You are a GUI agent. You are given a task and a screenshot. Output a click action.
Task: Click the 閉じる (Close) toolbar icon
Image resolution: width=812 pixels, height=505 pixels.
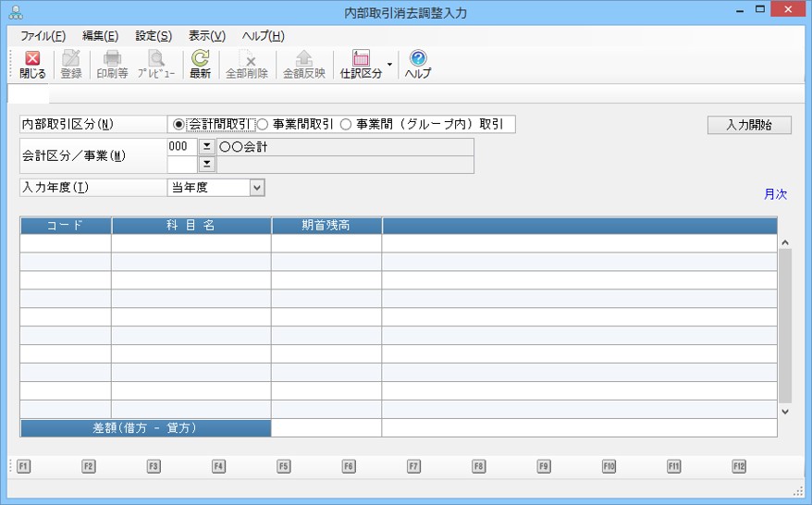pyautogui.click(x=32, y=64)
